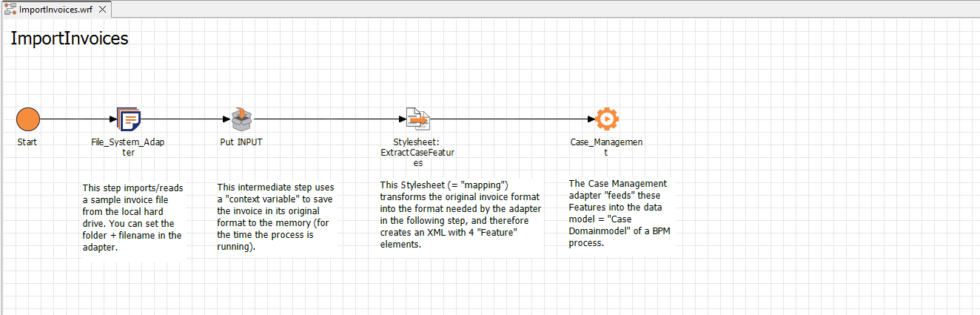Select the note explaining the Stylesheet mapping
Screen dimensions: 980x315
459,214
